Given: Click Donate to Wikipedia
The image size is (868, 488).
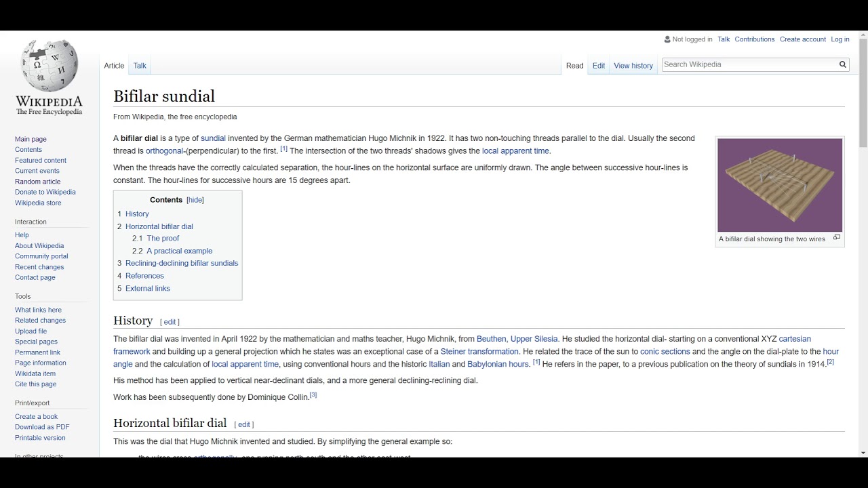Looking at the screenshot, I should pos(45,192).
